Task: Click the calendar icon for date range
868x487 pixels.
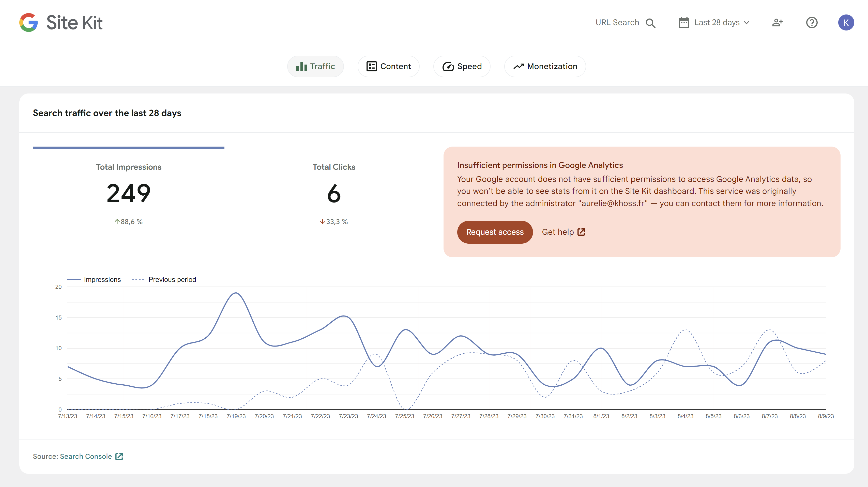Action: (x=684, y=23)
